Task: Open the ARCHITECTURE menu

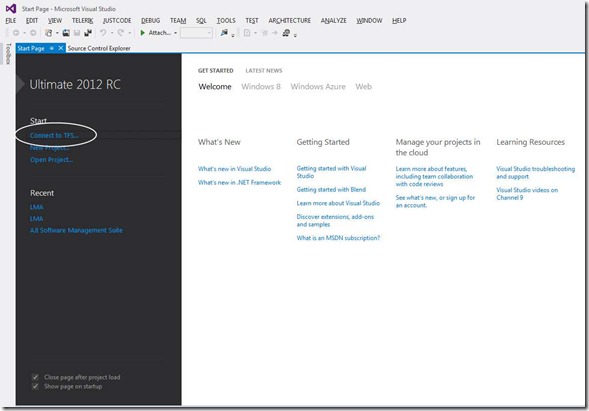Action: point(290,21)
